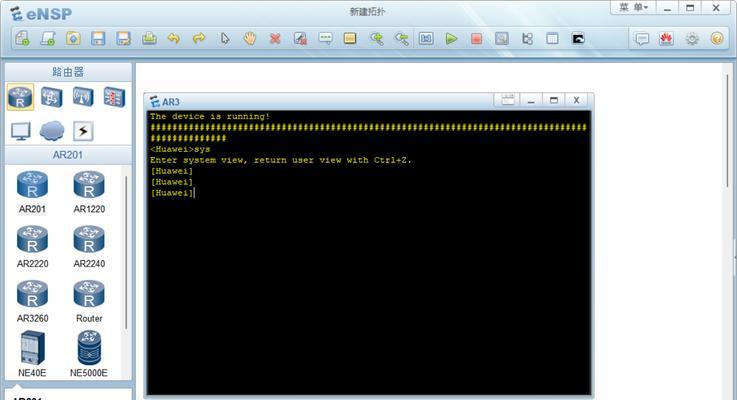
Task: Click the new exam topology toolbar icon
Action: point(47,38)
